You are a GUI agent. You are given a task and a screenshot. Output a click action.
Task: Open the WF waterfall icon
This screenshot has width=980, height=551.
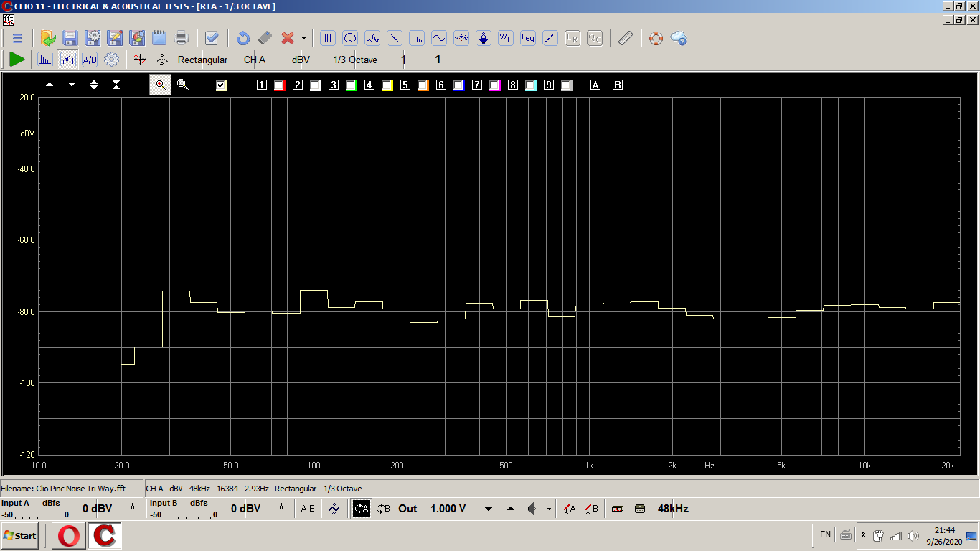[506, 38]
